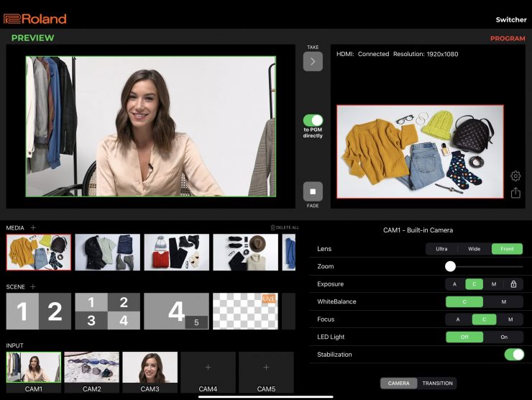
Task: Add new scene with plus icon
Action: pyautogui.click(x=32, y=286)
